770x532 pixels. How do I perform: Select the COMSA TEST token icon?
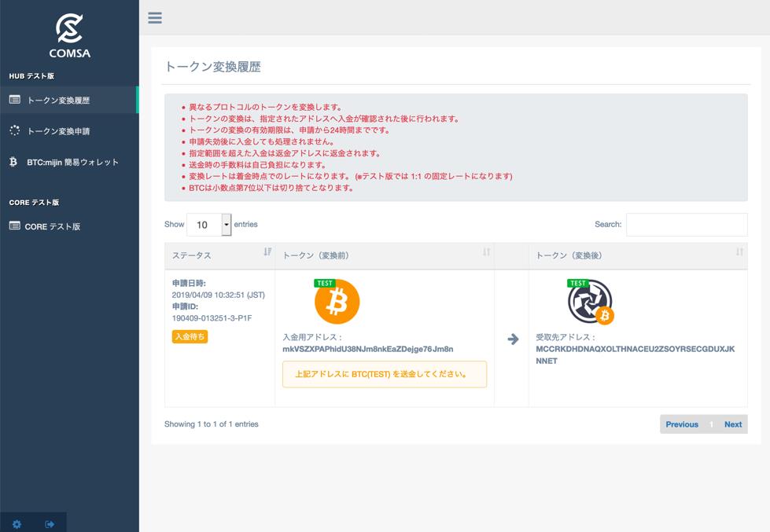pos(588,301)
